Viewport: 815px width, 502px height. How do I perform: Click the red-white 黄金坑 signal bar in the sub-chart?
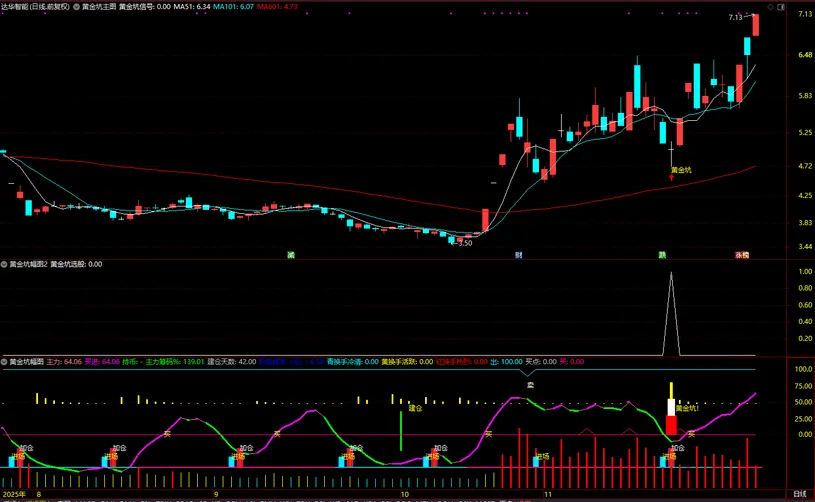pos(671,409)
